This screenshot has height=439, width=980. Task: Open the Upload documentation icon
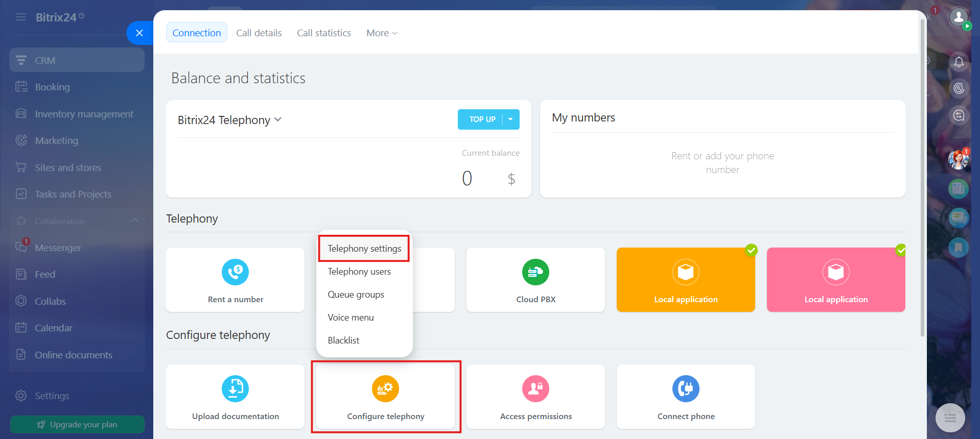[235, 389]
